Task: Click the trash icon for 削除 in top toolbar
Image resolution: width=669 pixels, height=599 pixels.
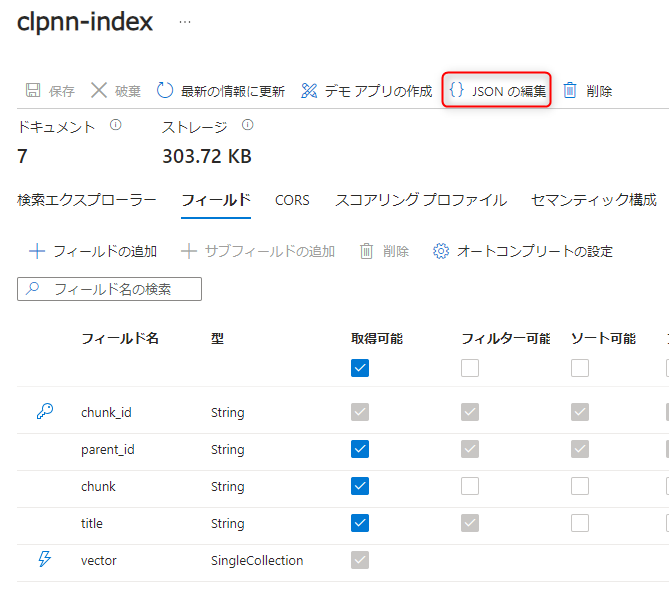Action: [x=570, y=91]
